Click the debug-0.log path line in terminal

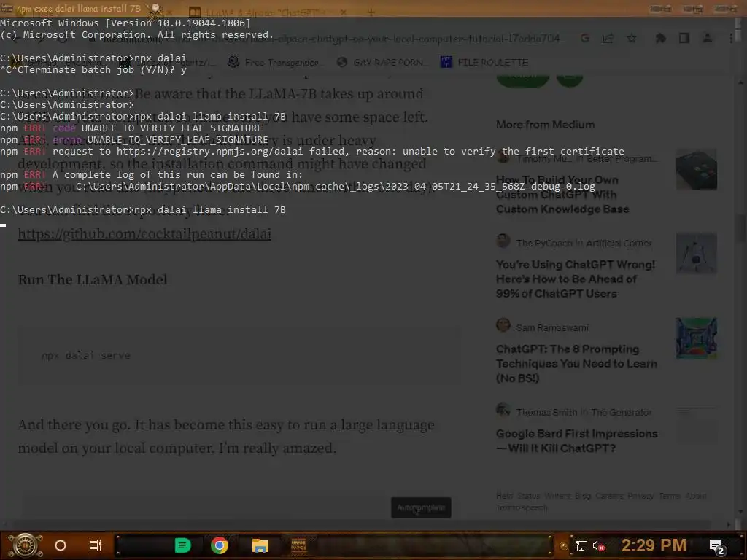(298, 186)
